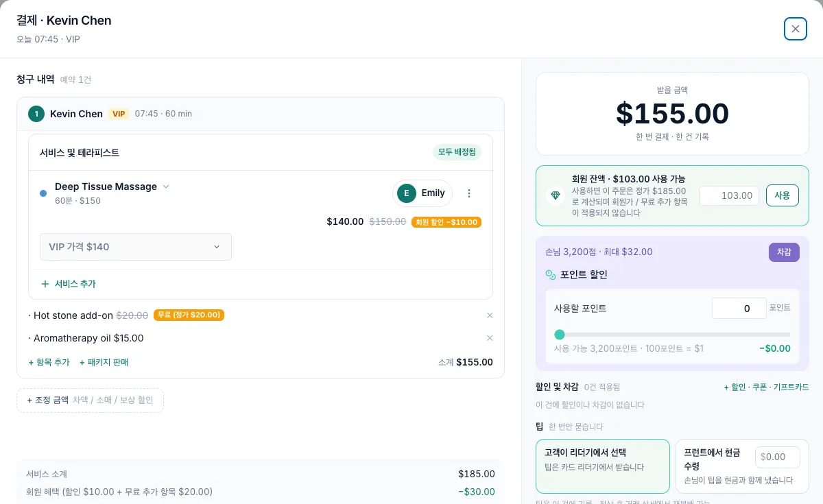
Task: Click the 회원 할인 −$10.00 tag
Action: [x=446, y=222]
